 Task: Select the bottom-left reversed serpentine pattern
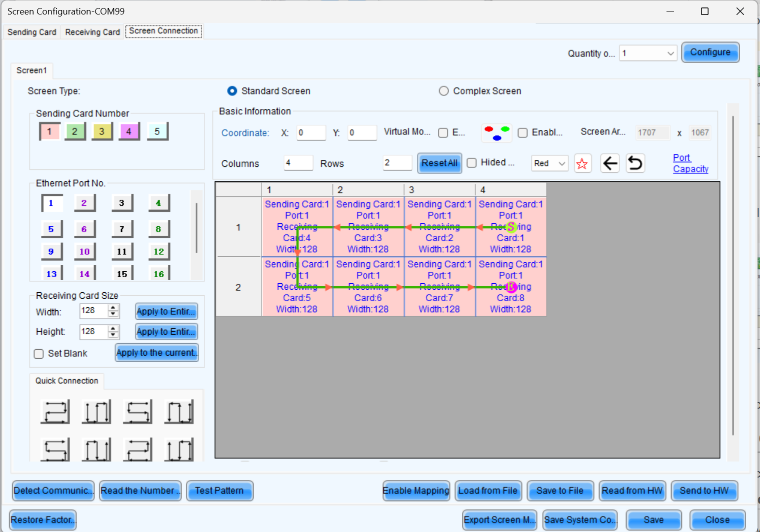click(x=55, y=449)
